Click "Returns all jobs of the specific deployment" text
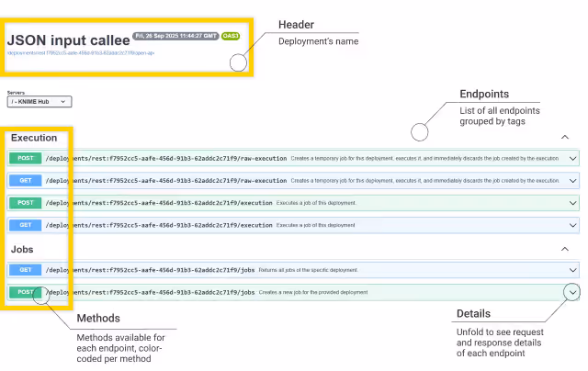588x371 pixels. (309, 270)
